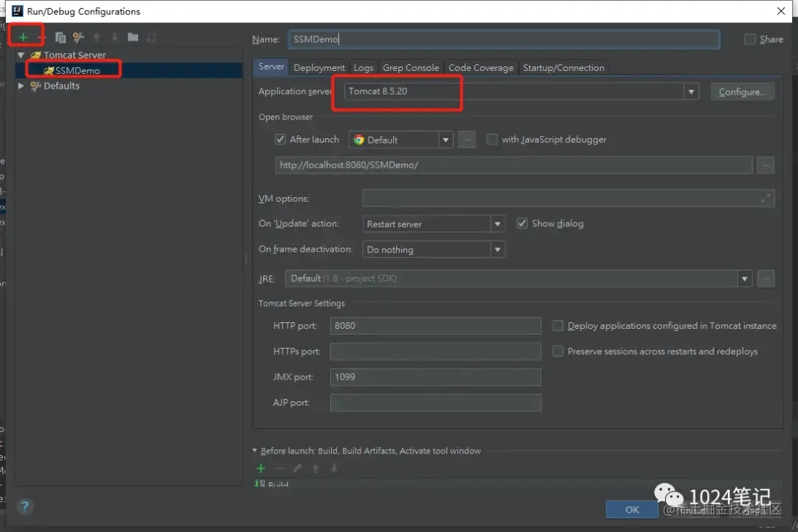Uncheck the After launch checkbox
This screenshot has width=798, height=532.
point(280,139)
